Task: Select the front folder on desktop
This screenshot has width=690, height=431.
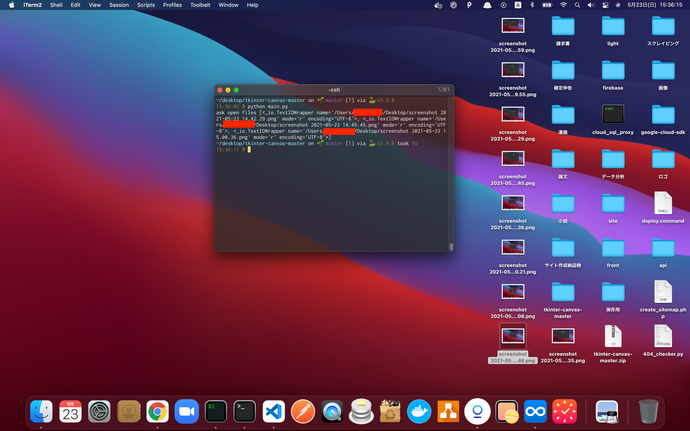Action: pyautogui.click(x=613, y=252)
